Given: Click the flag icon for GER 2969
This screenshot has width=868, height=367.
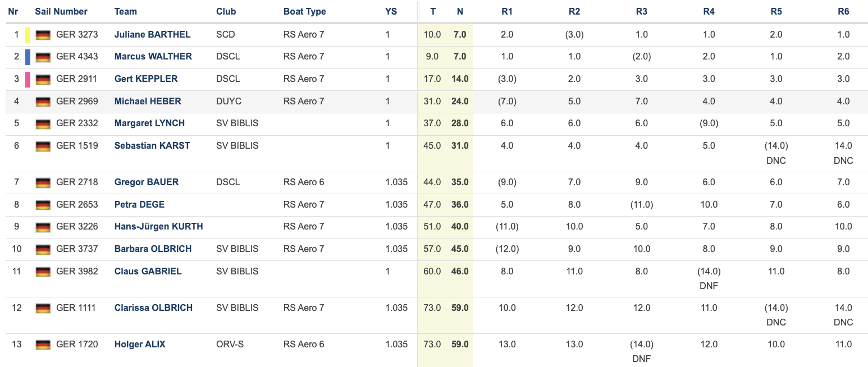Looking at the screenshot, I should coord(43,102).
